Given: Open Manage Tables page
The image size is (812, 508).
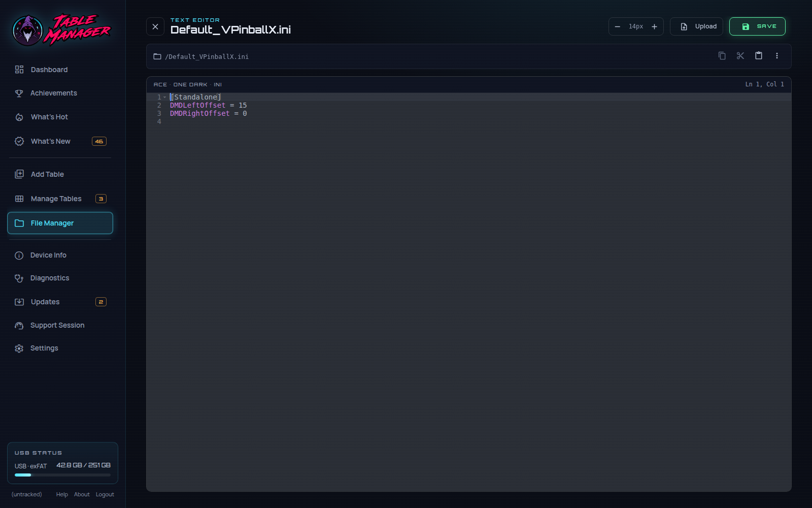Looking at the screenshot, I should 60,199.
